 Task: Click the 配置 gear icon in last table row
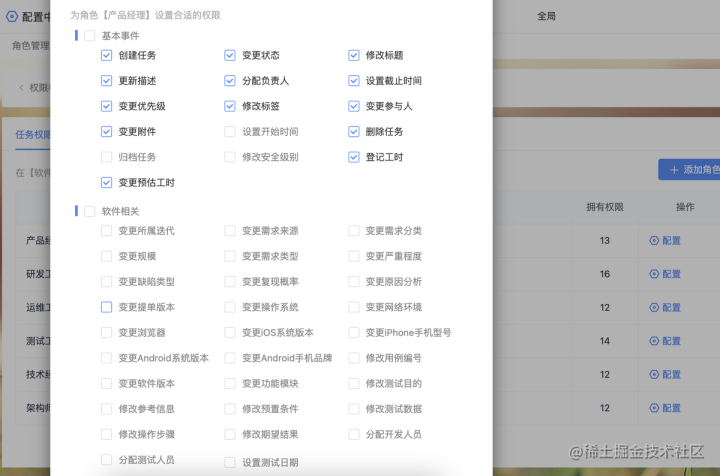tap(654, 408)
